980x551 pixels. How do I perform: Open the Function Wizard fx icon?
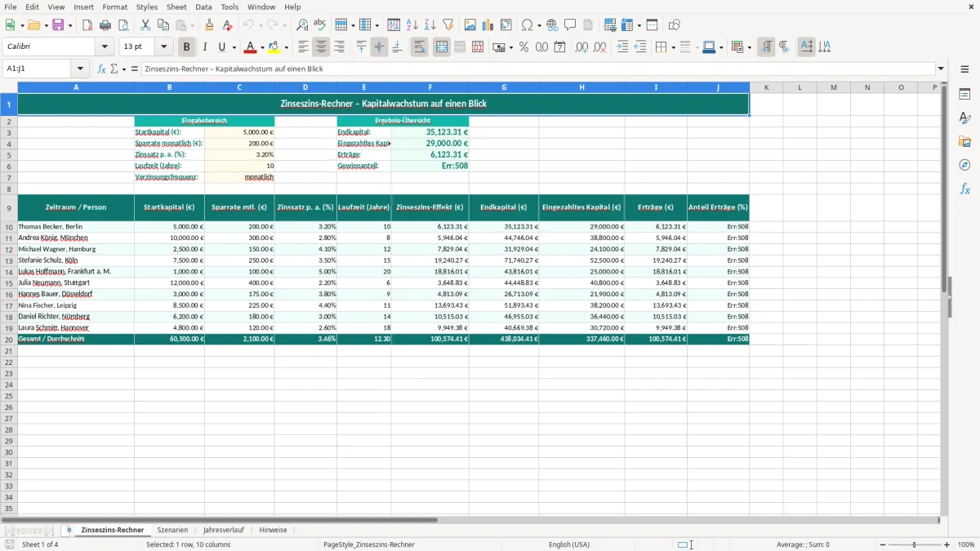tap(102, 69)
